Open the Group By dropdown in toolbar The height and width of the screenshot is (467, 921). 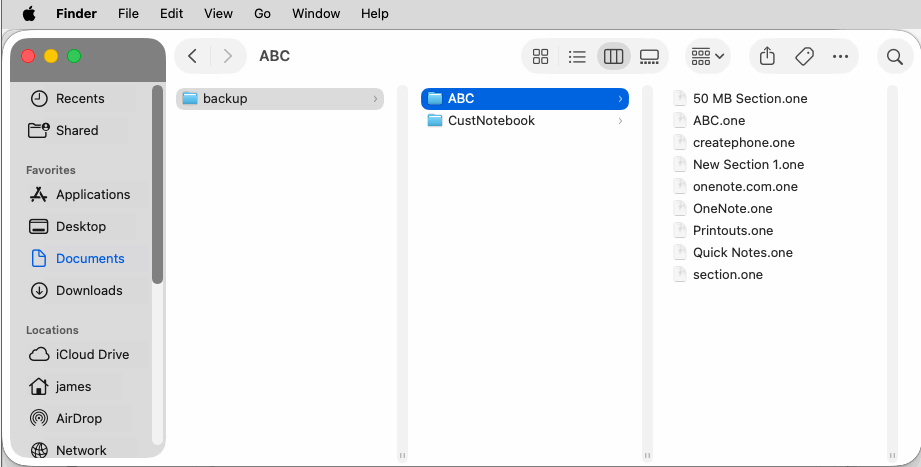[x=708, y=57]
